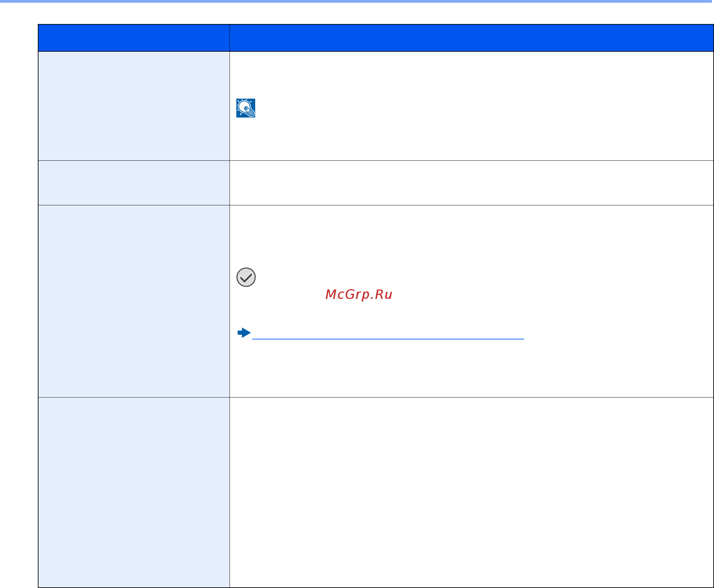The height and width of the screenshot is (588, 714).
Task: Click the white page margin left of the table
Action: pyautogui.click(x=19, y=305)
